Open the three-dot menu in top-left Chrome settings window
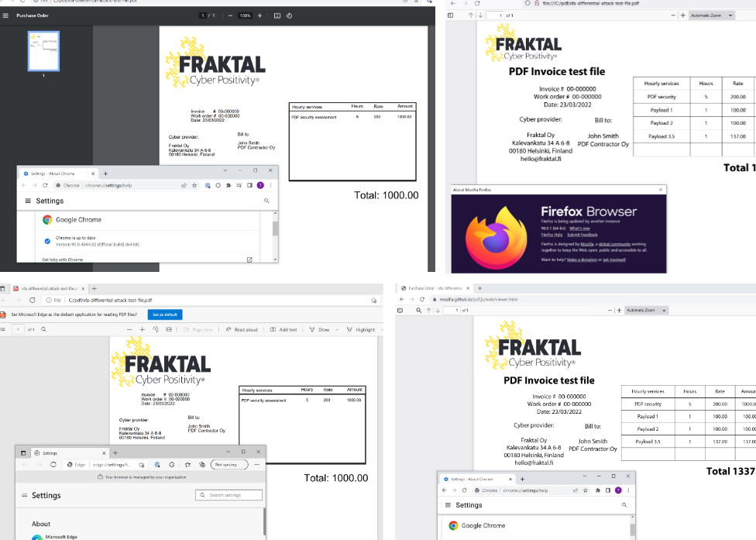The image size is (756, 540). 271,185
